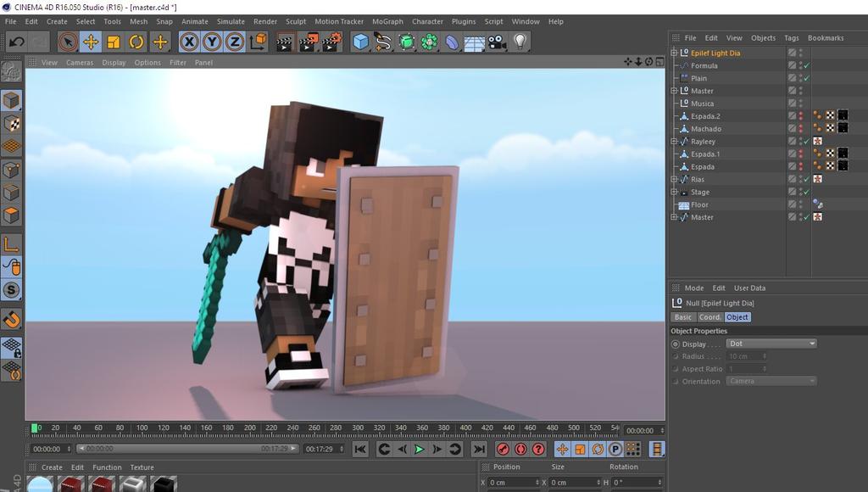
Task: Add a Cube primitive object
Action: pyautogui.click(x=360, y=42)
